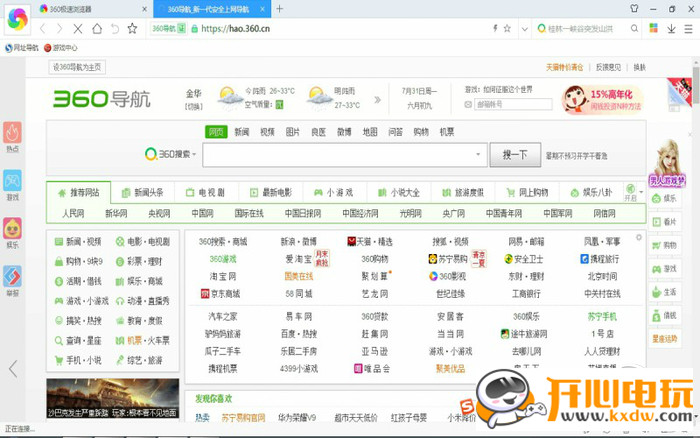Viewport: 700px width, 438px height.
Task: Close the hao.360.cn active tab
Action: pyautogui.click(x=263, y=9)
